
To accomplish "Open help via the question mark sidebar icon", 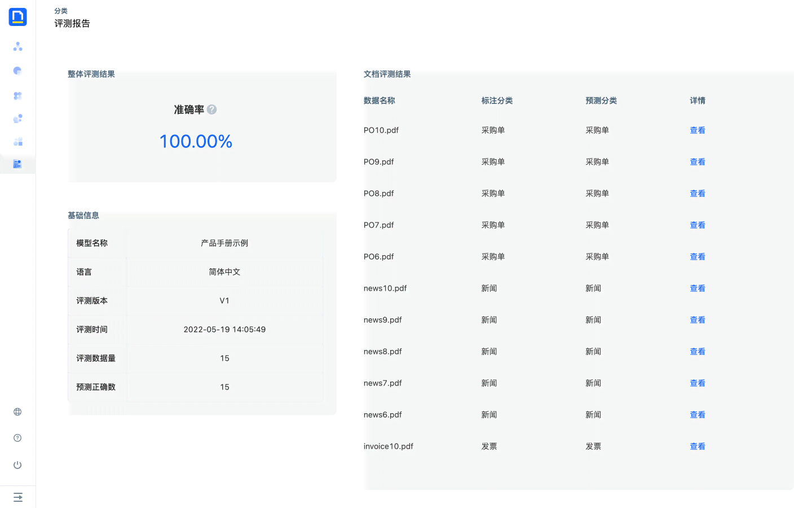I will [17, 438].
